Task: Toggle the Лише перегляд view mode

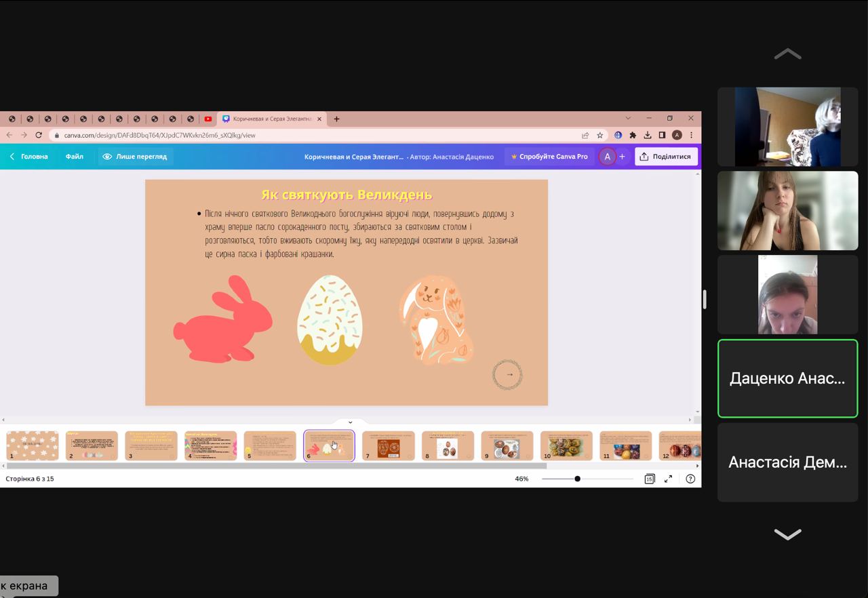Action: tap(134, 157)
